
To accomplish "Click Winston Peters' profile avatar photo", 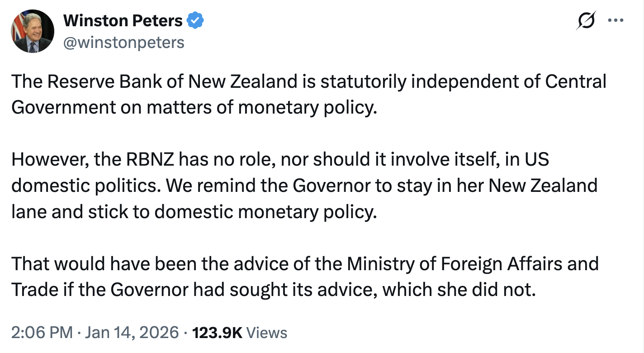I will [32, 31].
